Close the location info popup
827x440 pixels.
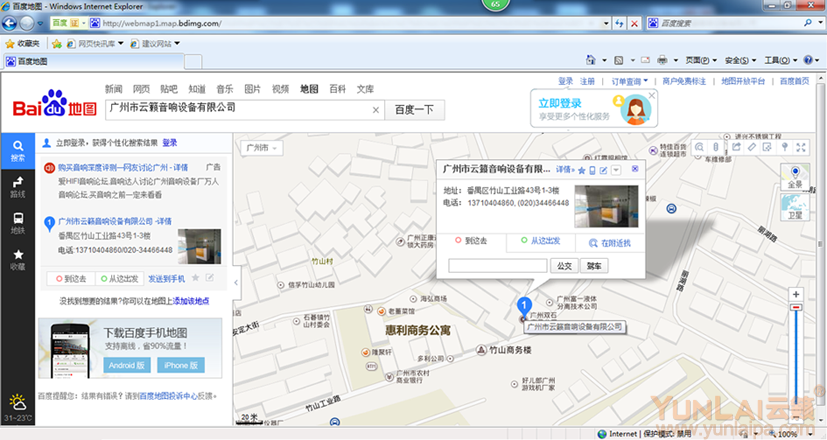coord(635,169)
